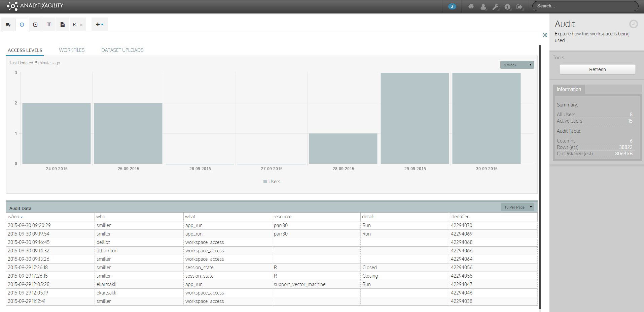Click the Refresh button
644x312 pixels.
[x=597, y=69]
